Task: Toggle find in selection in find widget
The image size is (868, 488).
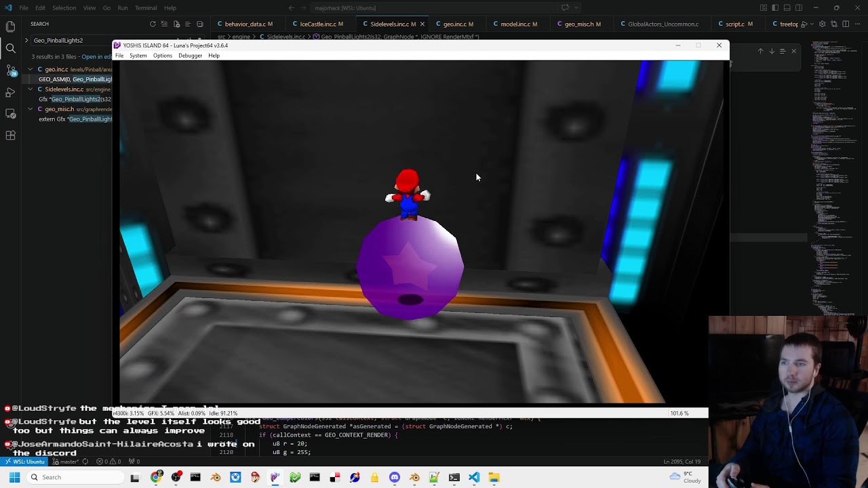Action: point(783,51)
